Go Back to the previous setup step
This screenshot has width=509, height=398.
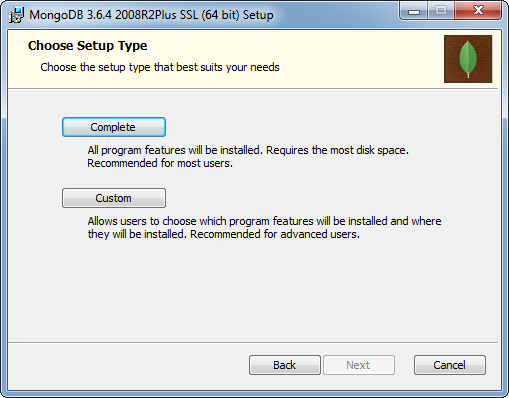click(285, 365)
